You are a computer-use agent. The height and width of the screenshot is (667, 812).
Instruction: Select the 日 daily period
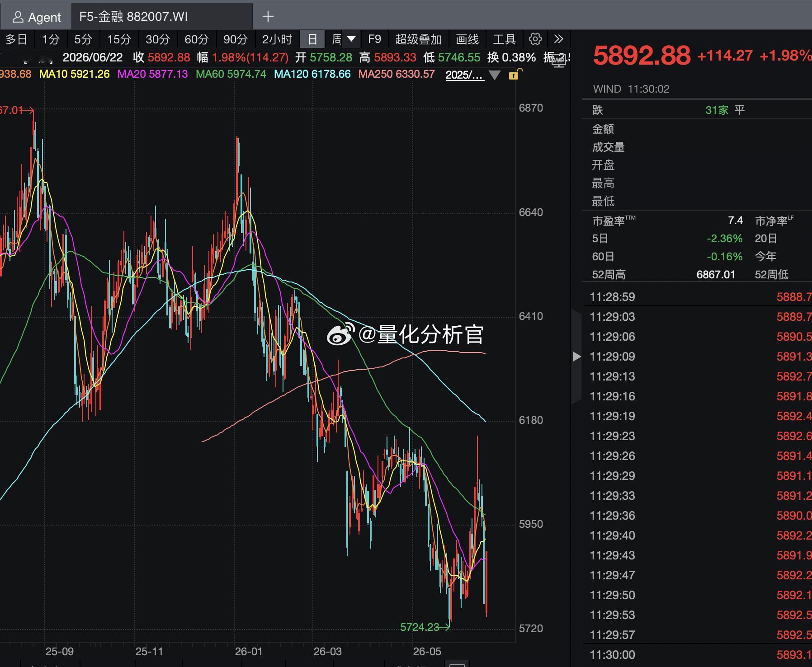(x=312, y=39)
